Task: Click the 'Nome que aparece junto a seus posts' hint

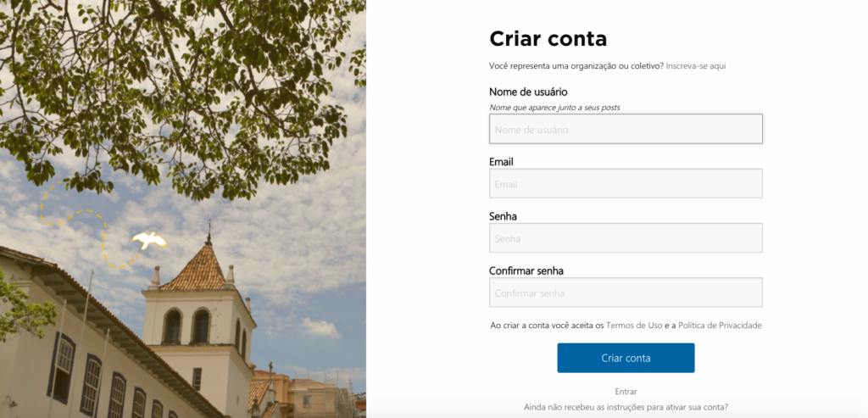Action: click(554, 108)
